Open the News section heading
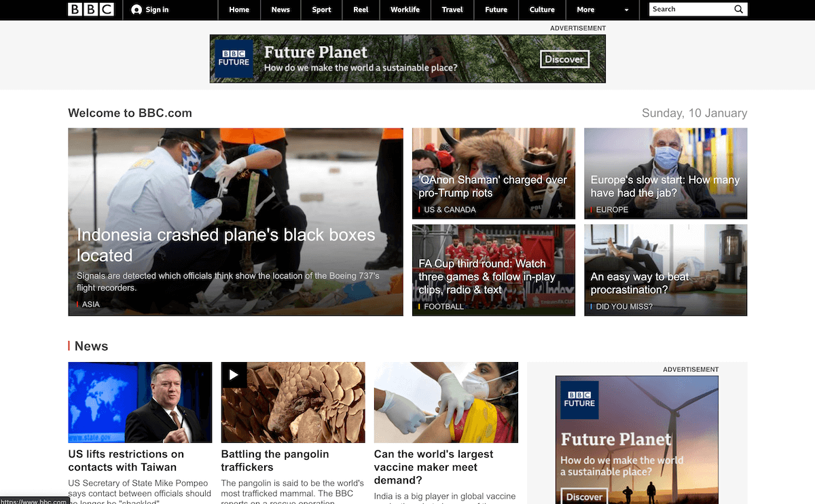Image resolution: width=815 pixels, height=504 pixels. pyautogui.click(x=91, y=346)
